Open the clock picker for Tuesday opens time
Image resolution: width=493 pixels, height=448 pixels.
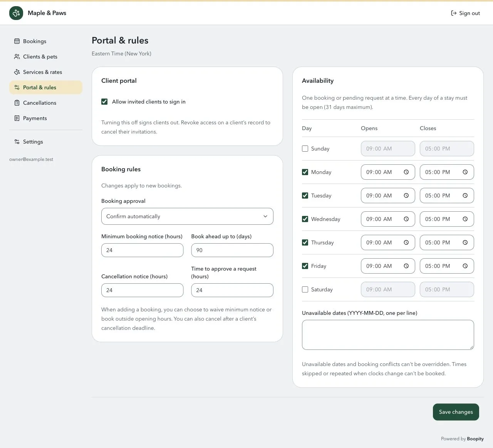(x=406, y=196)
